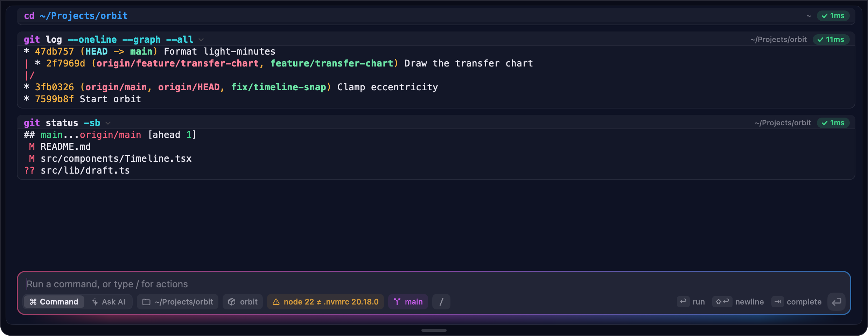Click the complete tab-key hint icon
This screenshot has height=336, width=868.
[x=778, y=301]
